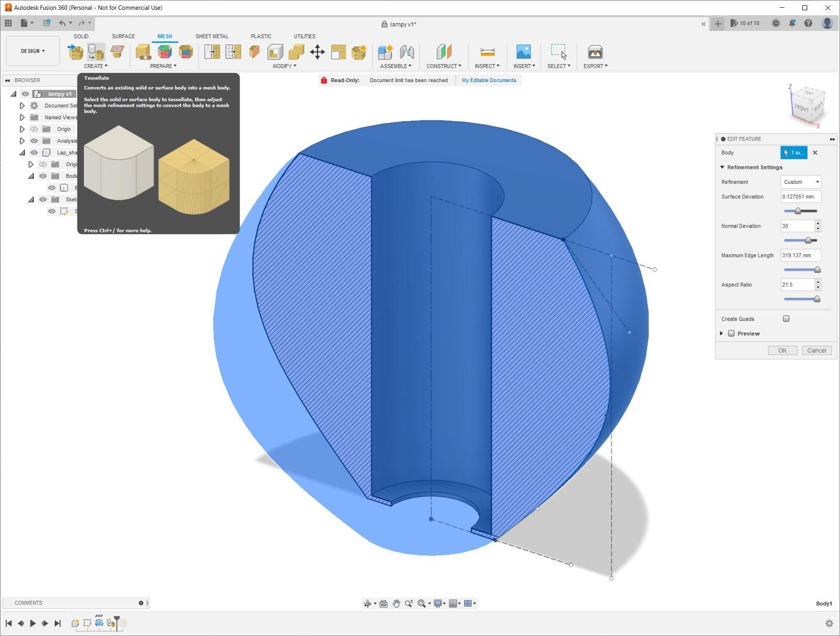The width and height of the screenshot is (840, 636).
Task: Open the MESH ribbon tab
Action: 165,36
